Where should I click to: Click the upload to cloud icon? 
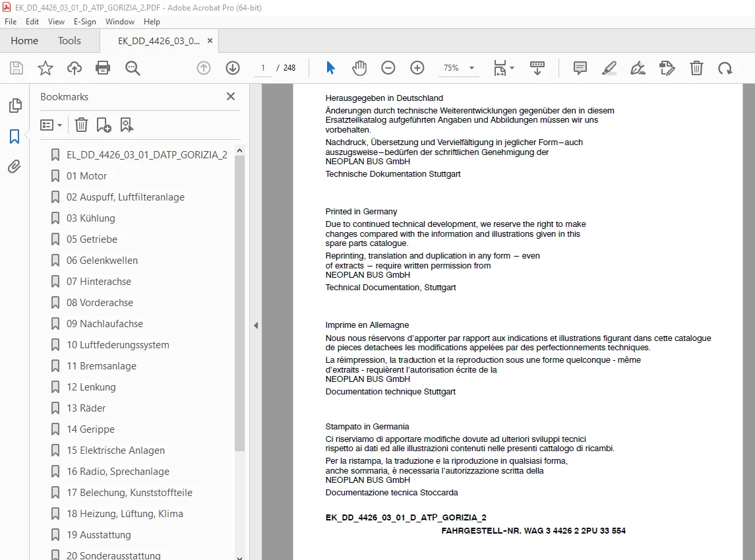pyautogui.click(x=74, y=68)
